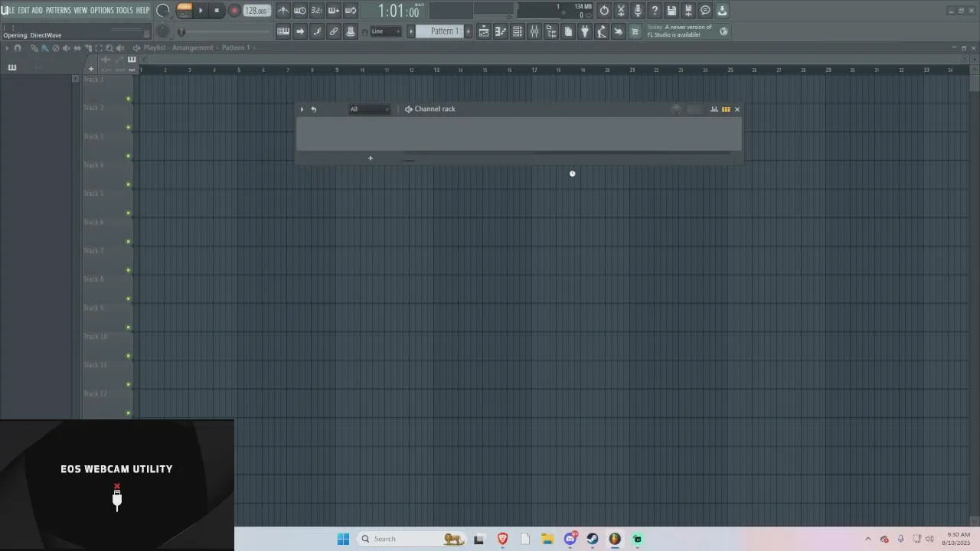Toggle Playlist magnet snap icon
This screenshot has height=551, width=980.
click(x=18, y=48)
